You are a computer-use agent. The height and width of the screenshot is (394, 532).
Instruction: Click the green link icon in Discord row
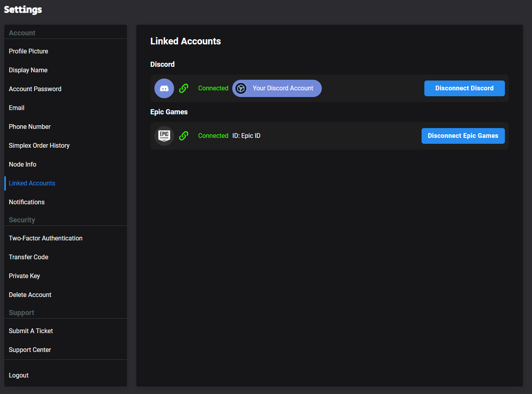[x=183, y=88]
